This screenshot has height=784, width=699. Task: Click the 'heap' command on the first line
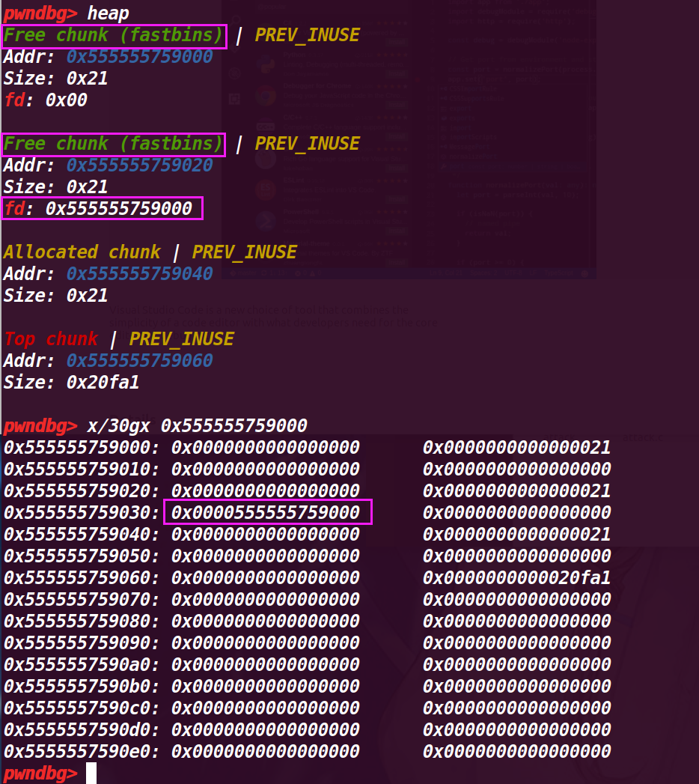[x=108, y=13]
